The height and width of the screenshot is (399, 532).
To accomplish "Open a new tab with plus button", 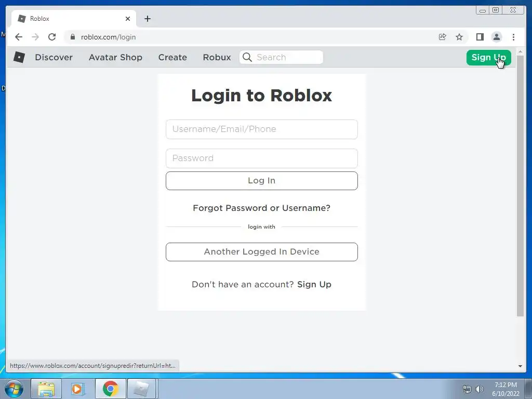I will [x=147, y=19].
